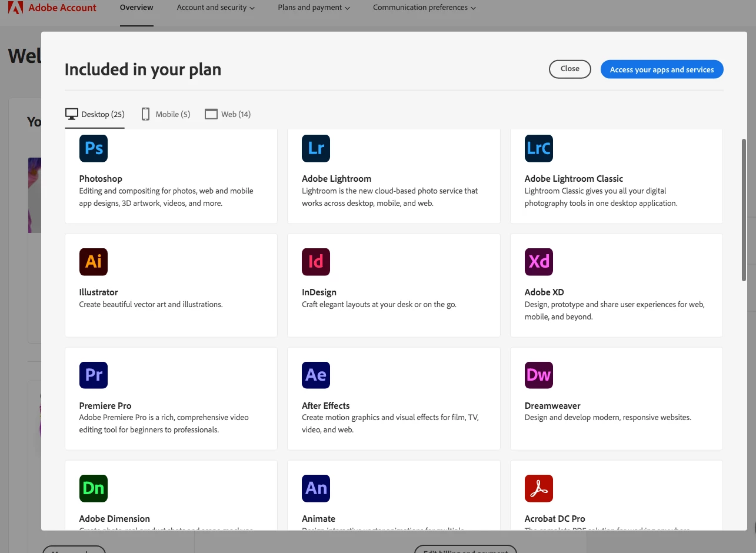Switch to the Desktop (25) tab

(x=95, y=114)
